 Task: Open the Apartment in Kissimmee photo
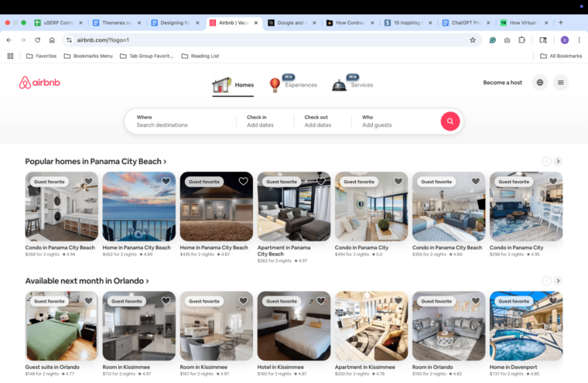tap(371, 326)
